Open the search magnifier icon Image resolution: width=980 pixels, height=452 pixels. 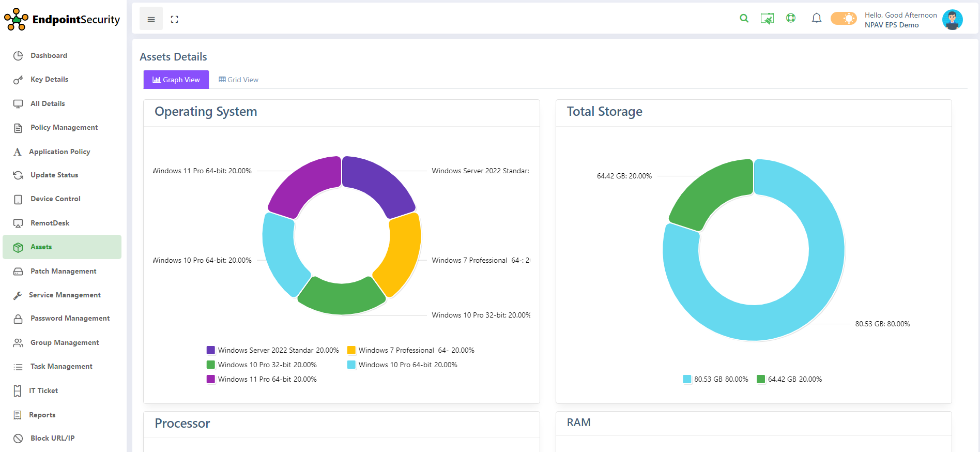pyautogui.click(x=744, y=19)
